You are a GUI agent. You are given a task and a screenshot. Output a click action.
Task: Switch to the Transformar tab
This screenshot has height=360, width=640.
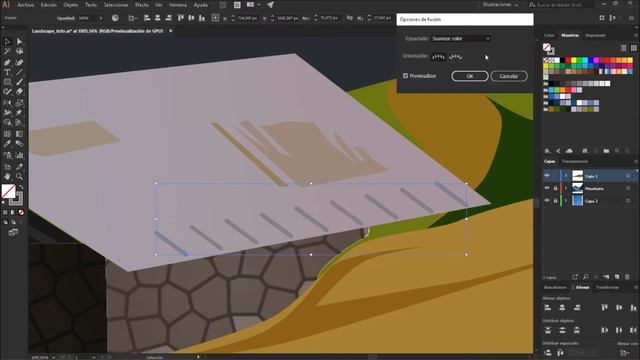[607, 287]
